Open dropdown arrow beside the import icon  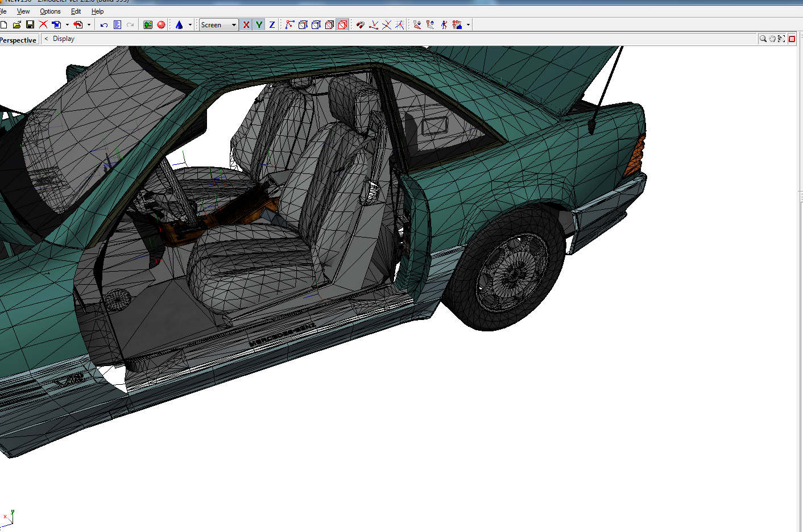(67, 25)
